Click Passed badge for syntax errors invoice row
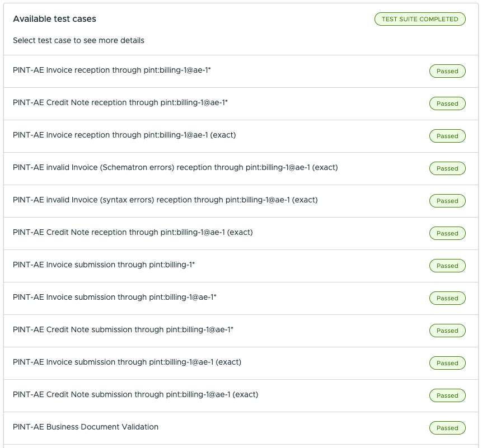 [447, 201]
